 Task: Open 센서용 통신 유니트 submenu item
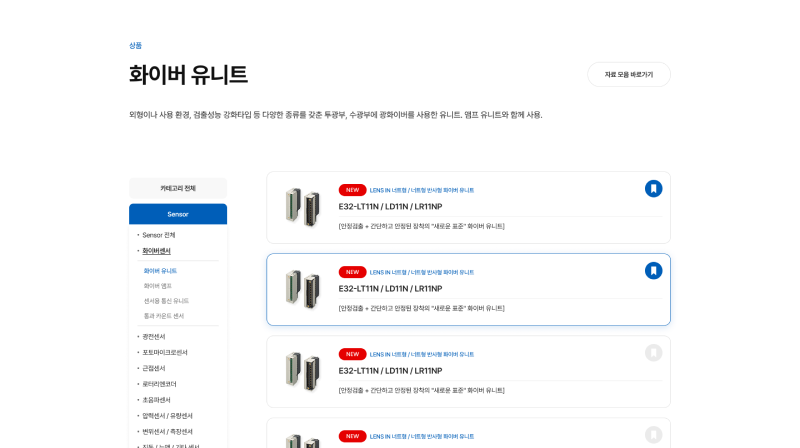tap(166, 301)
